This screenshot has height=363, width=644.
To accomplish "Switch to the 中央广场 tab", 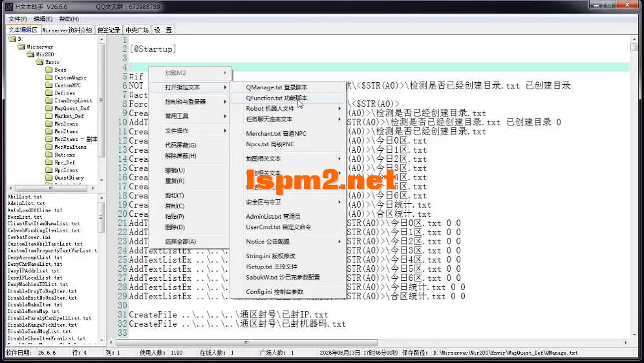I will coord(137,30).
